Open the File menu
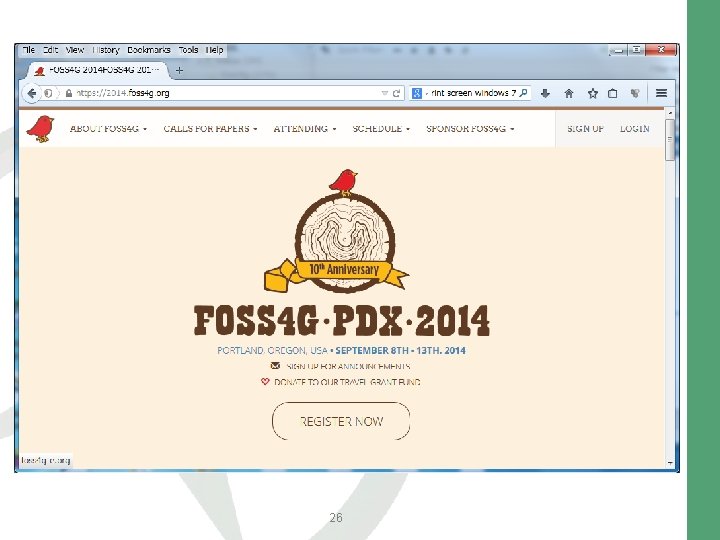720x540 pixels. coord(28,50)
